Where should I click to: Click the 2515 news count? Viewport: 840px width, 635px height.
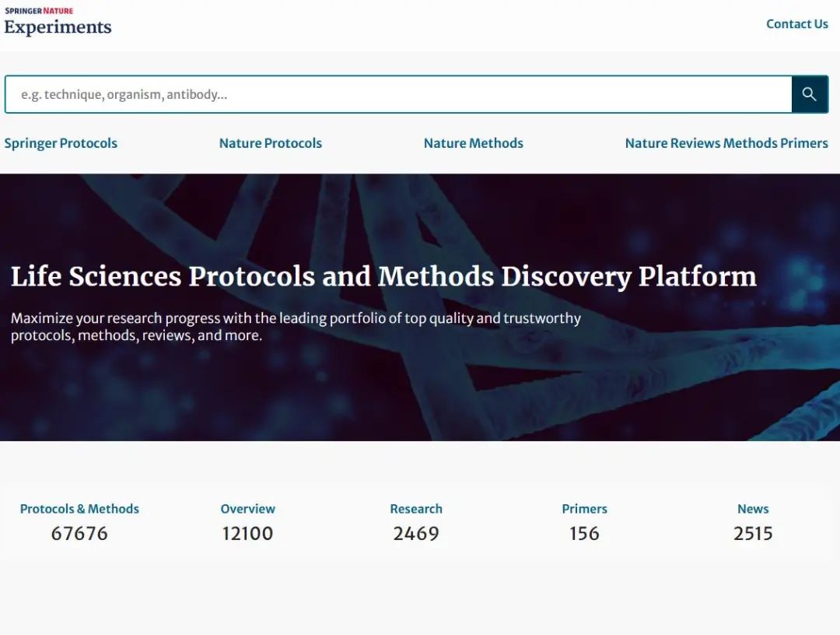click(753, 534)
